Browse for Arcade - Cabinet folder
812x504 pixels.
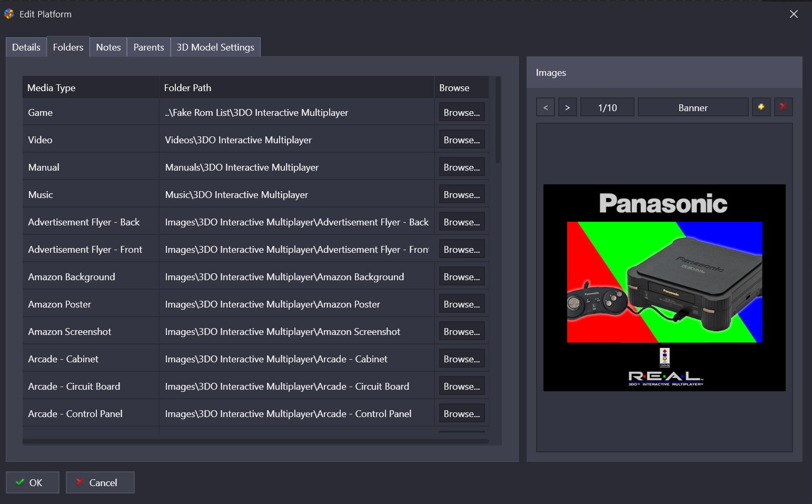462,359
